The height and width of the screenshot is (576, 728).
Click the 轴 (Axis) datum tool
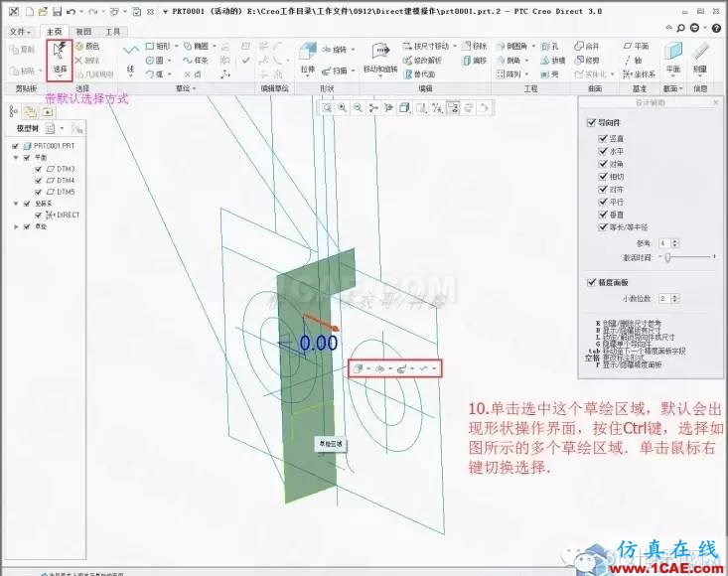634,60
